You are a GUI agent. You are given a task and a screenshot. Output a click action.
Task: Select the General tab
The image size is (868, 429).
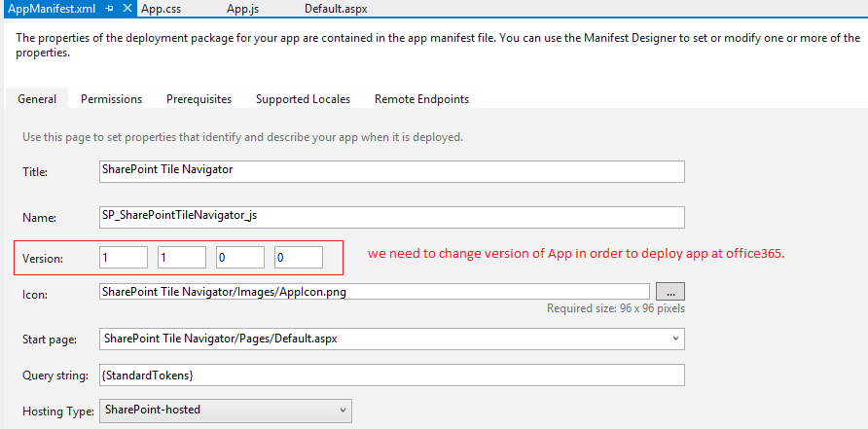coord(37,99)
